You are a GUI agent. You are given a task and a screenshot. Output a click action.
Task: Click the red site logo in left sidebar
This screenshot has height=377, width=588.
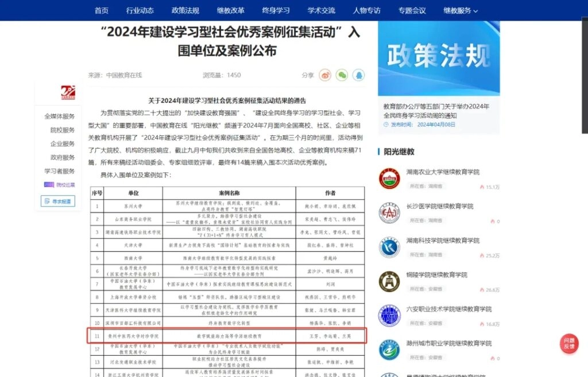click(68, 92)
